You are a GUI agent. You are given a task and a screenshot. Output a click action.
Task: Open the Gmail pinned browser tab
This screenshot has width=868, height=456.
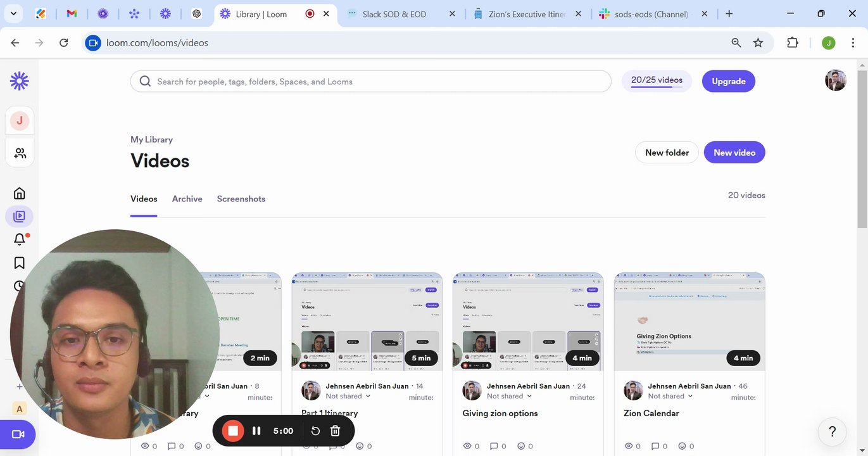tap(72, 13)
